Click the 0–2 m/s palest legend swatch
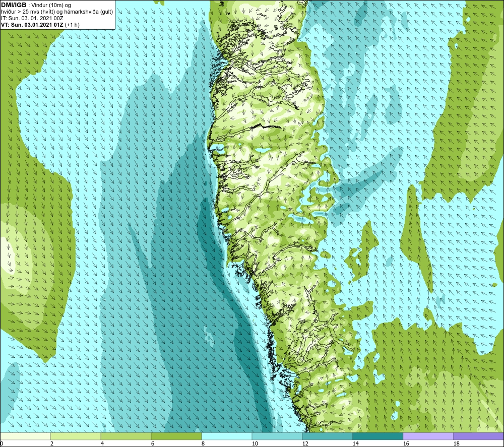 [x=25, y=436]
